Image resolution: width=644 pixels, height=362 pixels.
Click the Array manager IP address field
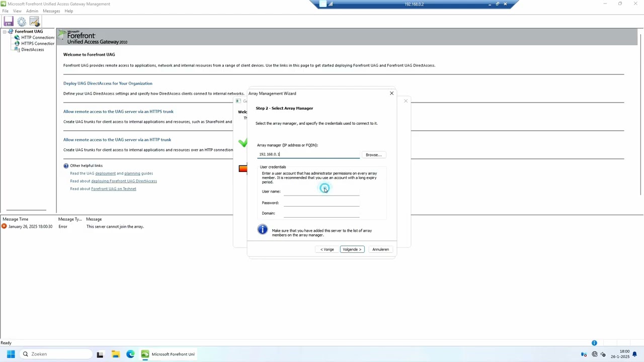click(x=308, y=154)
